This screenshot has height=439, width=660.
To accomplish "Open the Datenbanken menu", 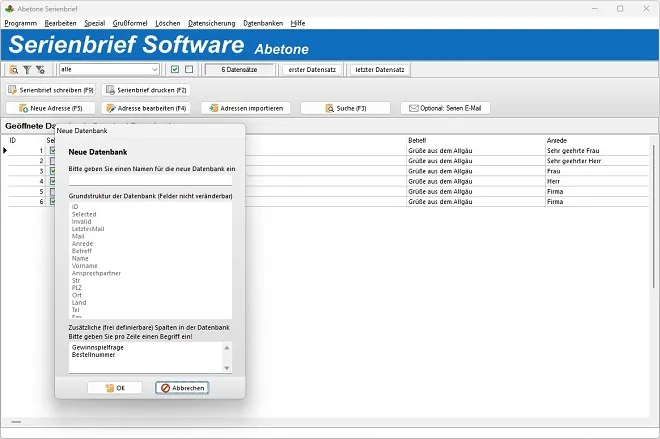I will tap(263, 23).
